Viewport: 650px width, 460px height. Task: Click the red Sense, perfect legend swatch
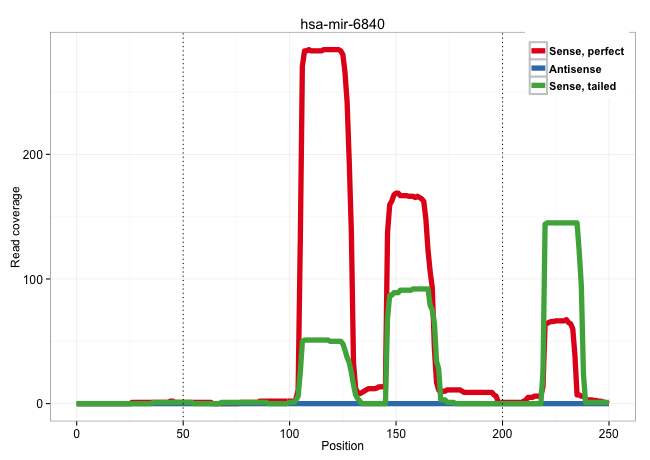(x=538, y=50)
